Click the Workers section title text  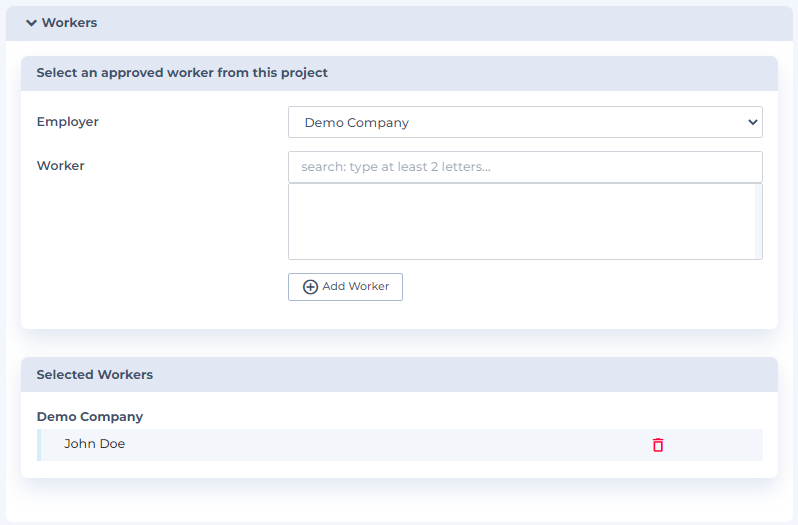(69, 23)
